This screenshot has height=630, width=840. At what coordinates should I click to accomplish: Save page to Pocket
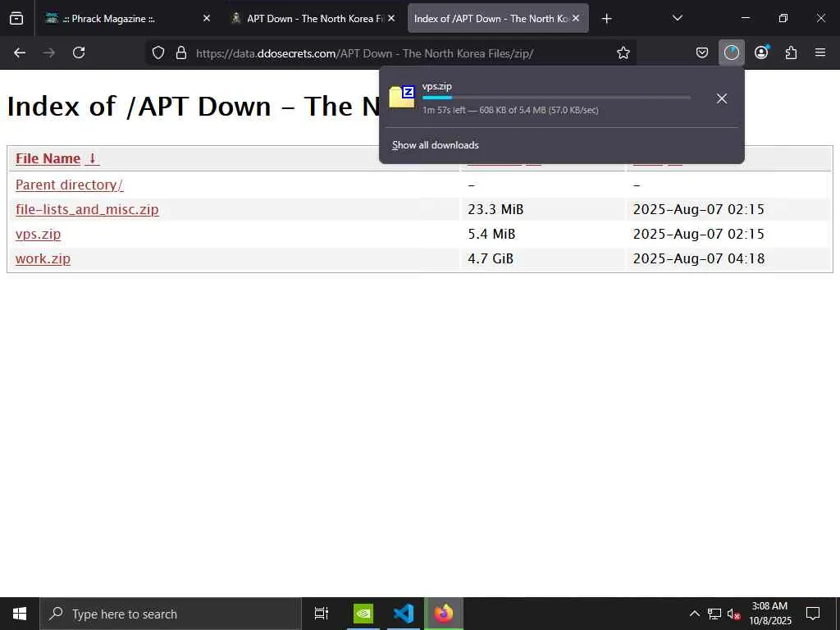pos(702,52)
